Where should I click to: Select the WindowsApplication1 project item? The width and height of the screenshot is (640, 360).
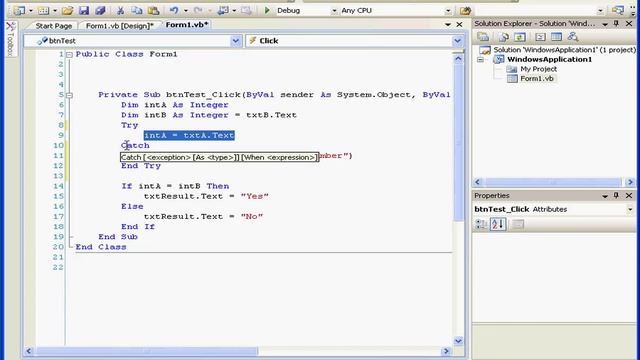[x=549, y=60]
